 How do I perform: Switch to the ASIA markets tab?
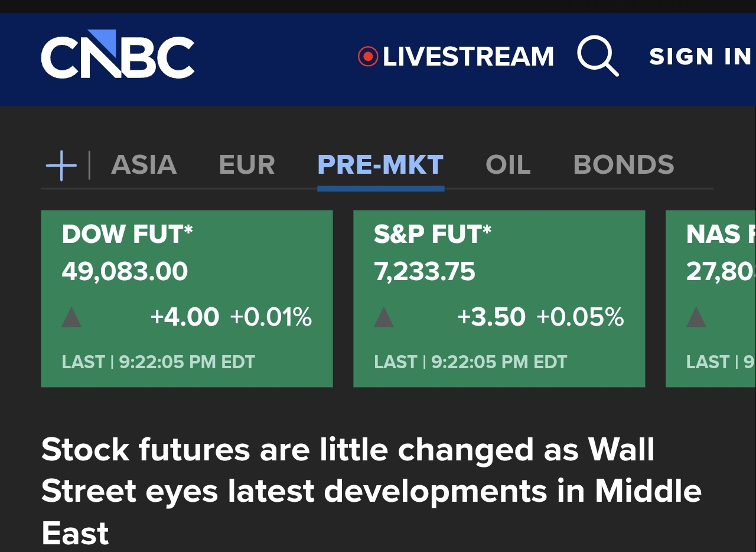144,165
